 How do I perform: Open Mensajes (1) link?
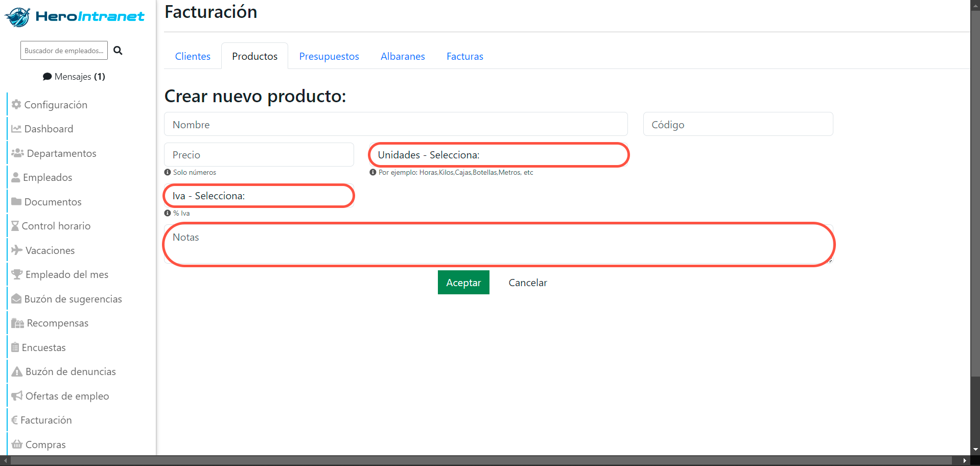coord(74,77)
